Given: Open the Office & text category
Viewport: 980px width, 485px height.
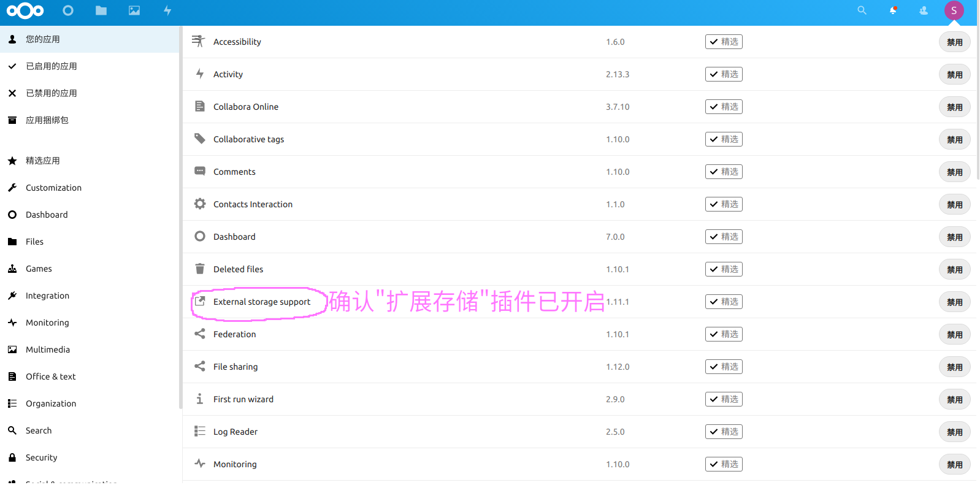Looking at the screenshot, I should (x=90, y=376).
